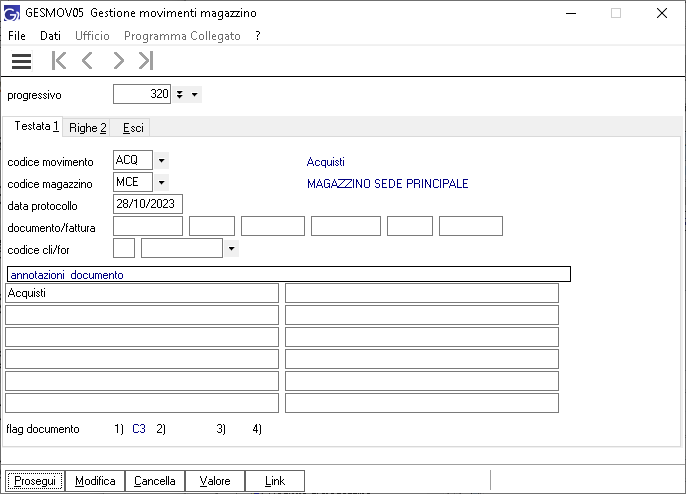Expand the codice movimento dropdown

point(161,161)
